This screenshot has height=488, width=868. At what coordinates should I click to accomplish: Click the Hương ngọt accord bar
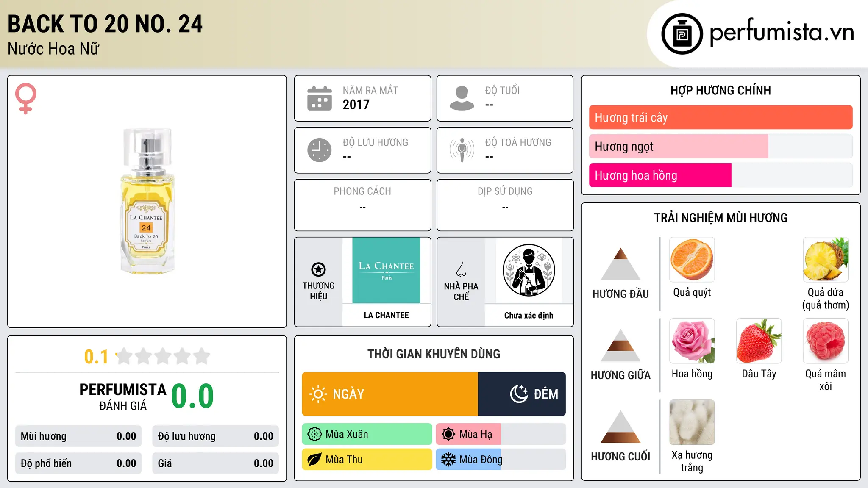tap(721, 147)
